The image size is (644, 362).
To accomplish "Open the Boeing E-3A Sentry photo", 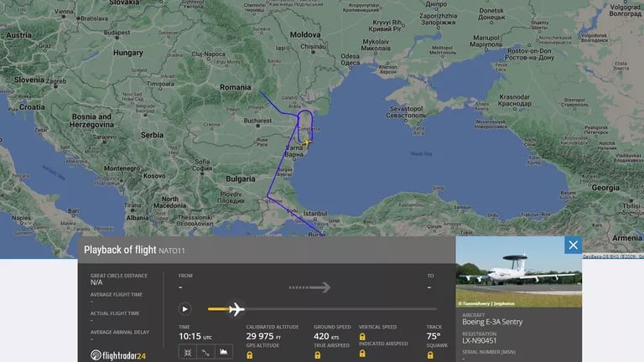I will coord(518,272).
